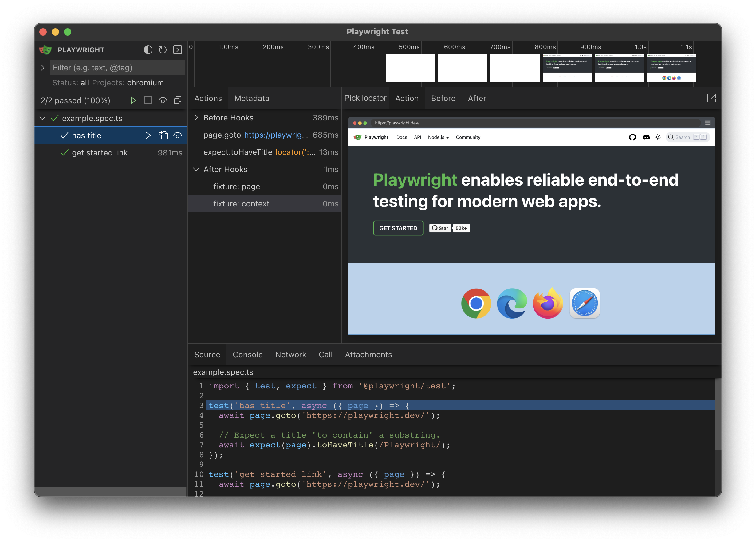Click the stop tests square icon

tap(148, 100)
